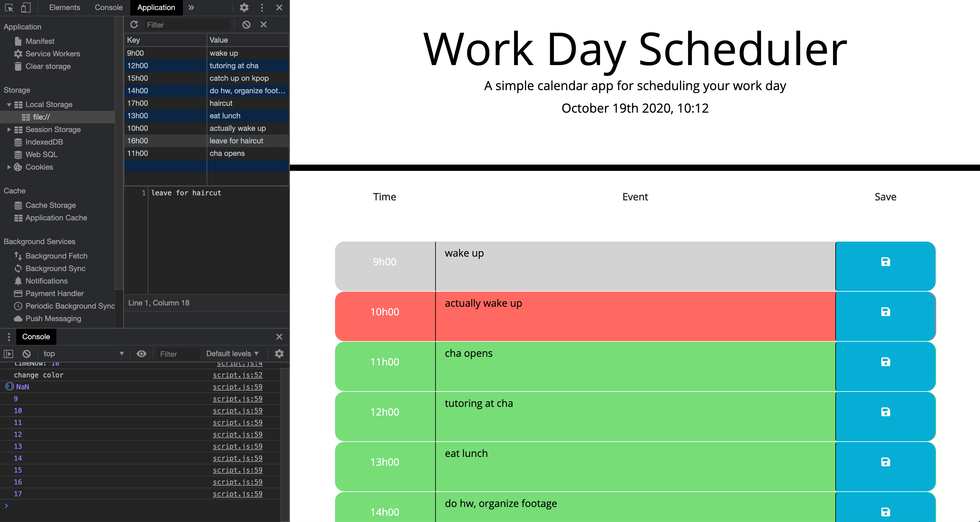Open the Default levels dropdown
This screenshot has width=980, height=522.
[x=231, y=354]
